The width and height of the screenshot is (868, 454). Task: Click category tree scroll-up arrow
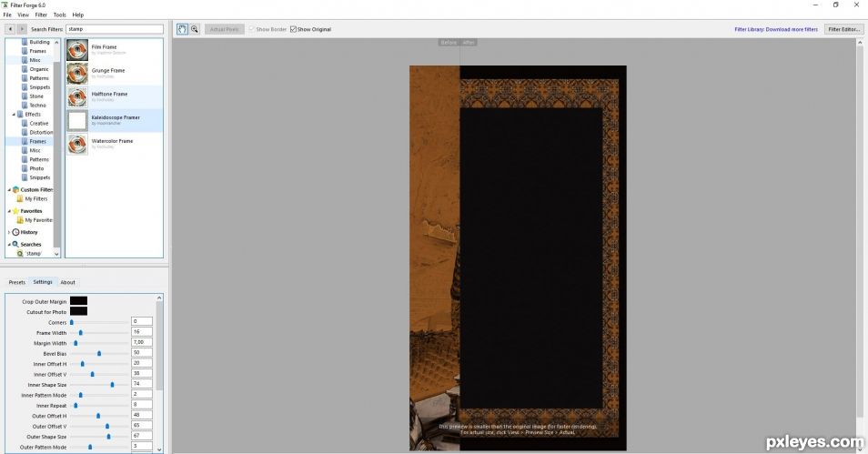click(x=56, y=43)
